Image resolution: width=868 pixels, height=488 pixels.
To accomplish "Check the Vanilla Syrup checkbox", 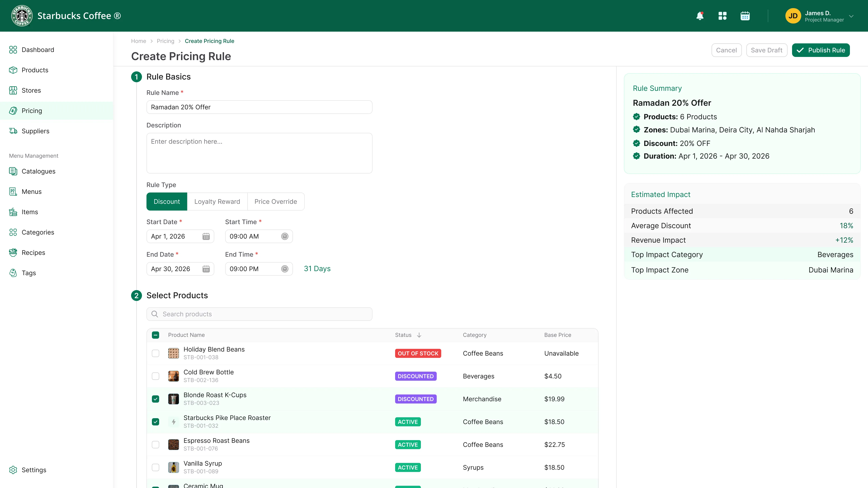I will tap(155, 467).
